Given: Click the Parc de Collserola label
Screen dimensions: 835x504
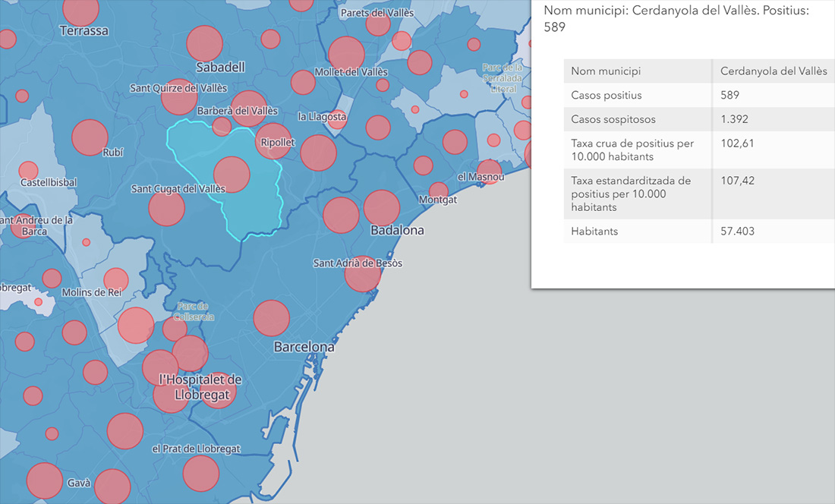Looking at the screenshot, I should point(195,311).
